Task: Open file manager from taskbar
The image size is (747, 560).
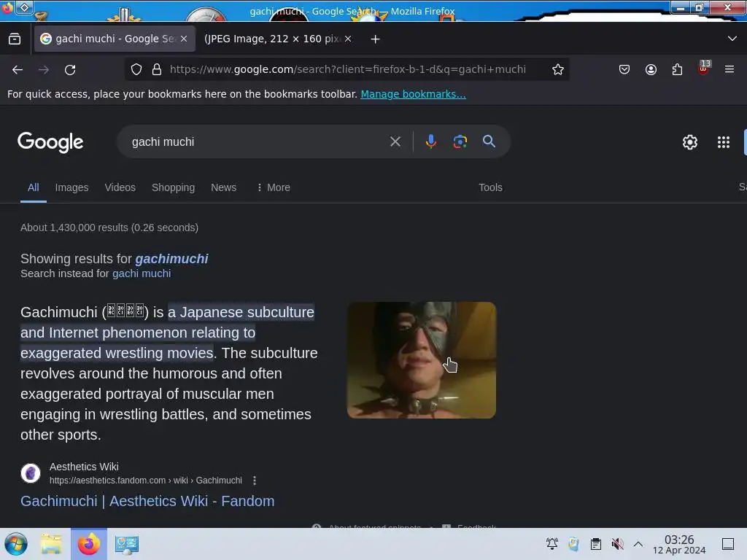Action: [51, 544]
